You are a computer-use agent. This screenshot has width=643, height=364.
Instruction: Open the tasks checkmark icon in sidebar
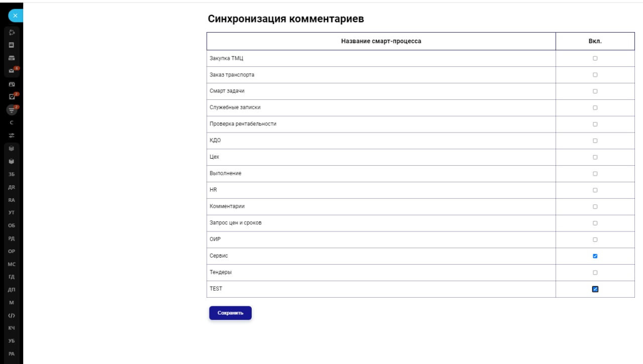[12, 96]
